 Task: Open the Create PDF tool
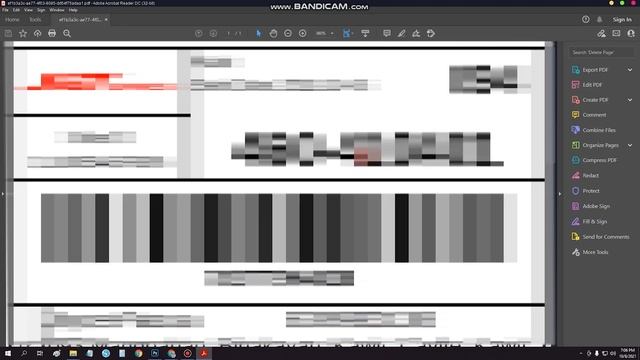595,100
